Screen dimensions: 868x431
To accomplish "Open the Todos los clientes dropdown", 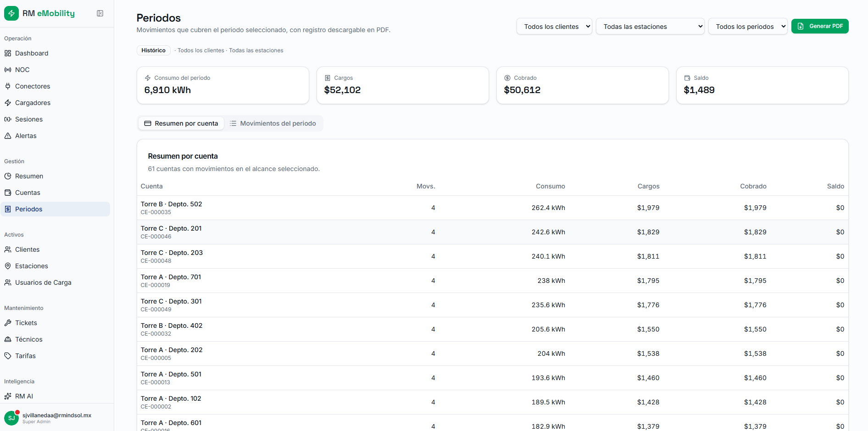I will tap(554, 27).
